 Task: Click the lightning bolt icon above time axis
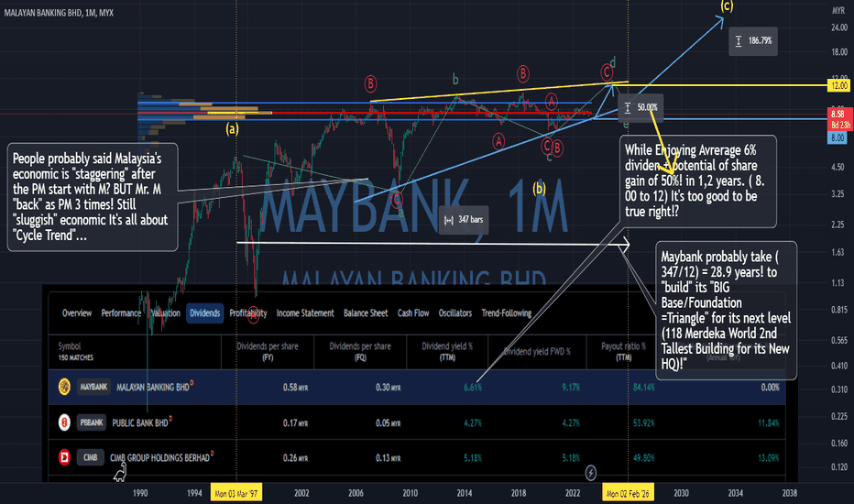(591, 473)
